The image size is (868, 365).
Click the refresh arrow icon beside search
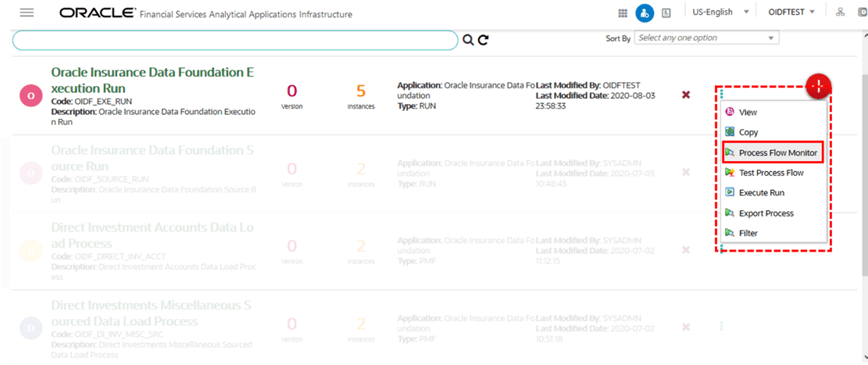point(484,39)
